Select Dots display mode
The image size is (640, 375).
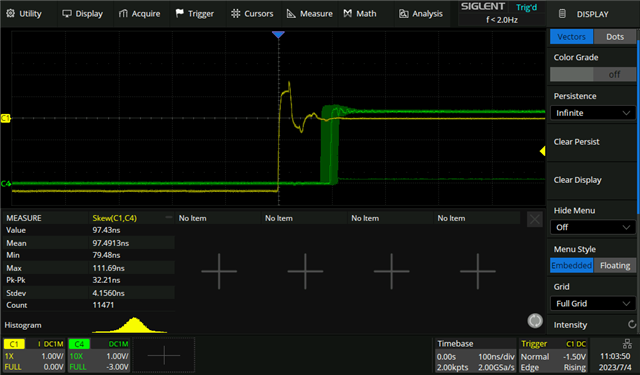[615, 37]
